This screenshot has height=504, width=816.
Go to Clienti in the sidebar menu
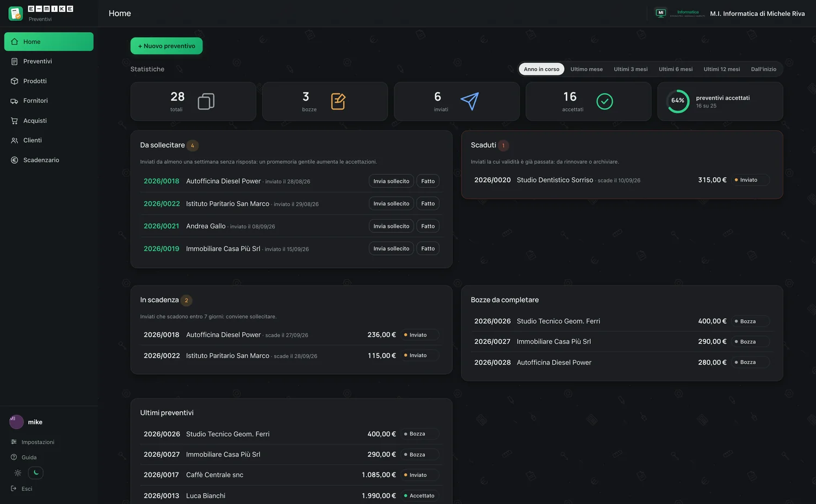click(49, 140)
